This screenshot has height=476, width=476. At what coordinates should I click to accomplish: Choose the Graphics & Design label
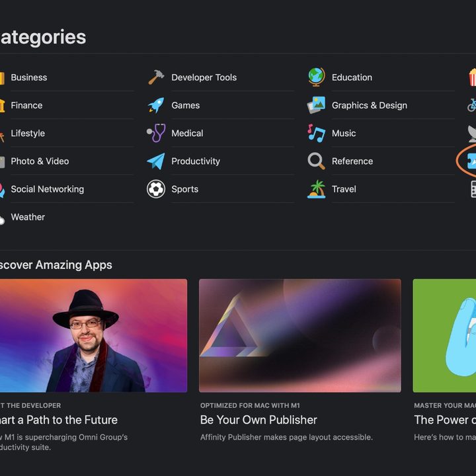370,105
